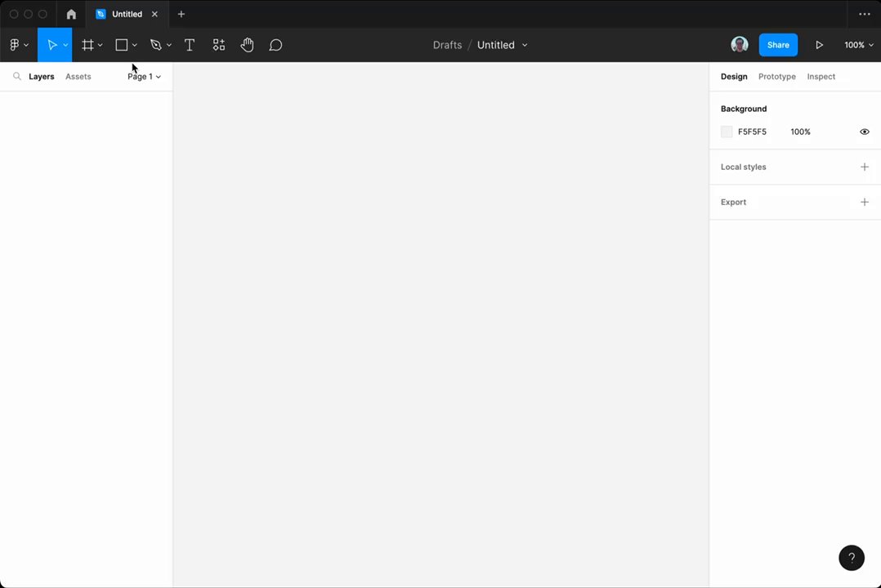Select the Comment tool
The image size is (881, 588).
click(275, 45)
